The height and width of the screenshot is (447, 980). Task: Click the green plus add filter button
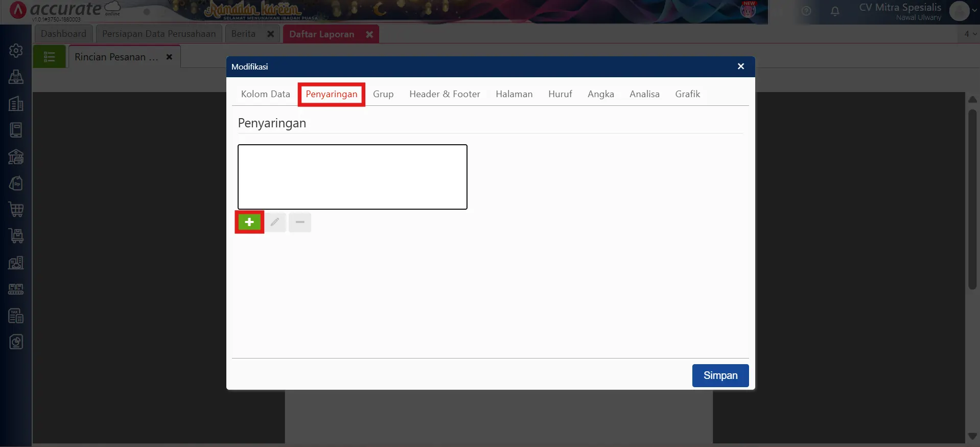(x=249, y=222)
